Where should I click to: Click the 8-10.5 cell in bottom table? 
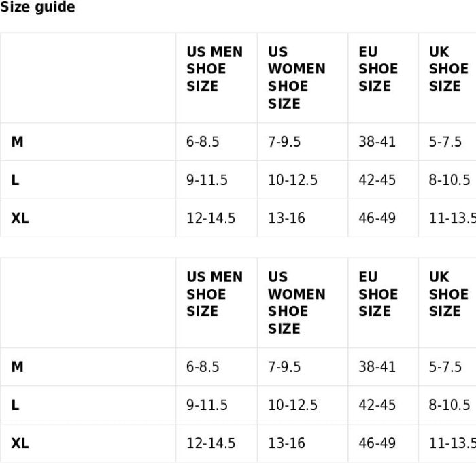tap(449, 405)
